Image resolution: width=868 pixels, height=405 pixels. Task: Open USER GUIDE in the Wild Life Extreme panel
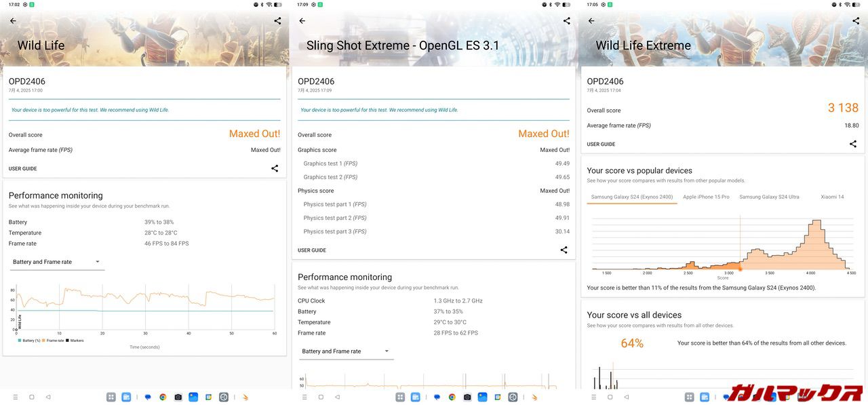601,144
